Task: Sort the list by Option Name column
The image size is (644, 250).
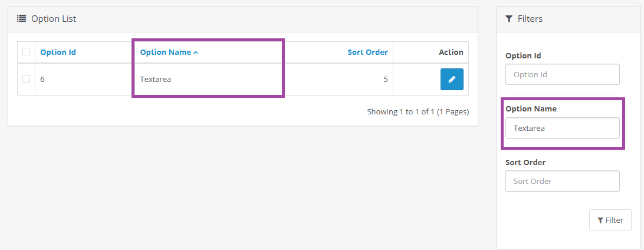Action: 166,52
